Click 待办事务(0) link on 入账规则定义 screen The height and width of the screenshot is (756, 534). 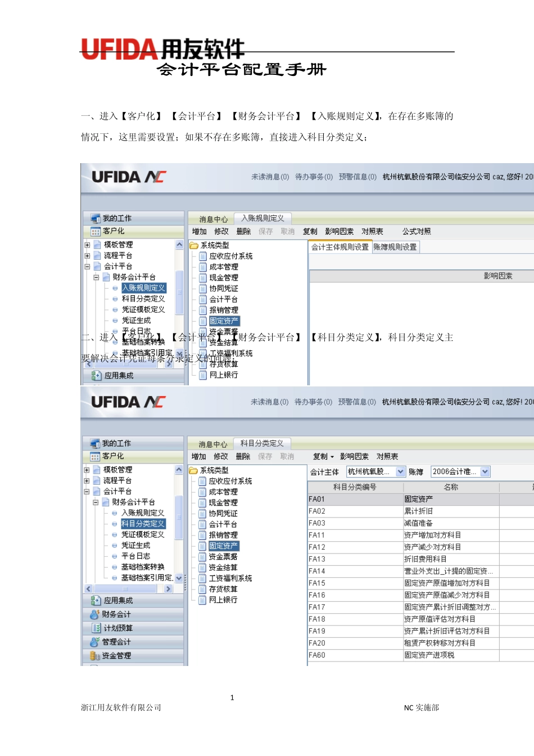(314, 177)
